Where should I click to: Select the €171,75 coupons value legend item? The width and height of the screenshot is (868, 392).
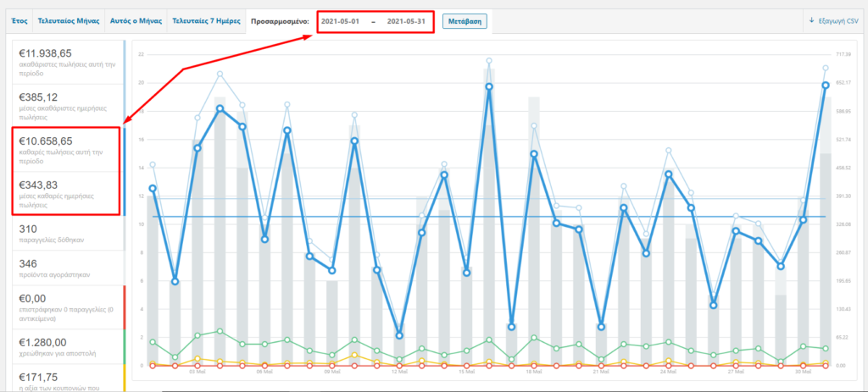pos(66,381)
